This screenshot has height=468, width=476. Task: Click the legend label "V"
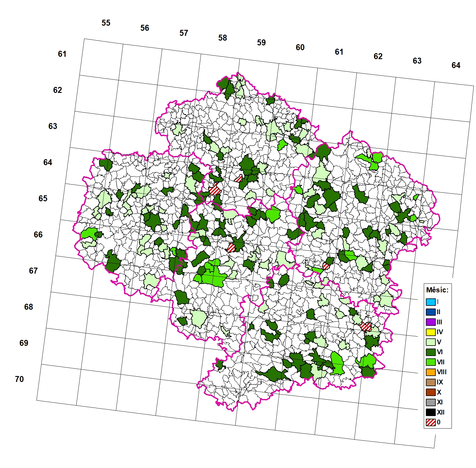point(439,342)
